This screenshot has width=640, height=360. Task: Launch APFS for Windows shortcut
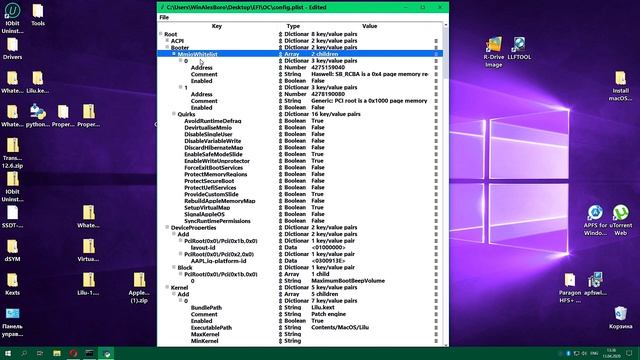595,220
